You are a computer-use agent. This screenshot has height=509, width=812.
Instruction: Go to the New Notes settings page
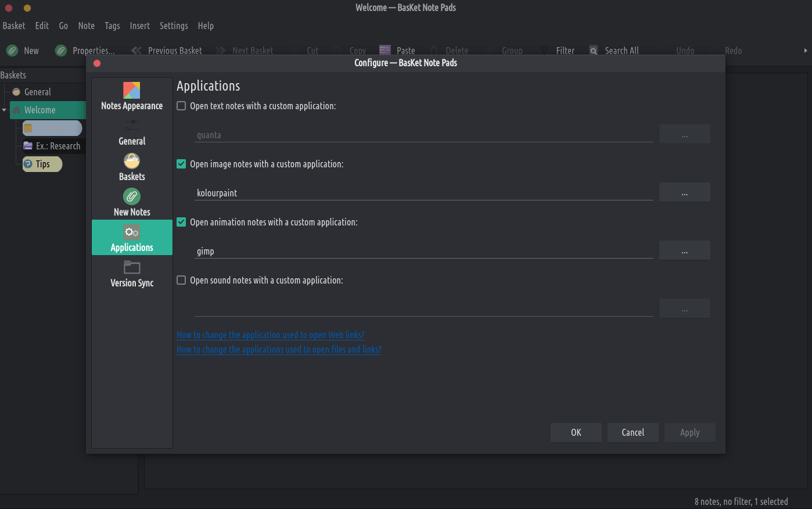coord(132,203)
